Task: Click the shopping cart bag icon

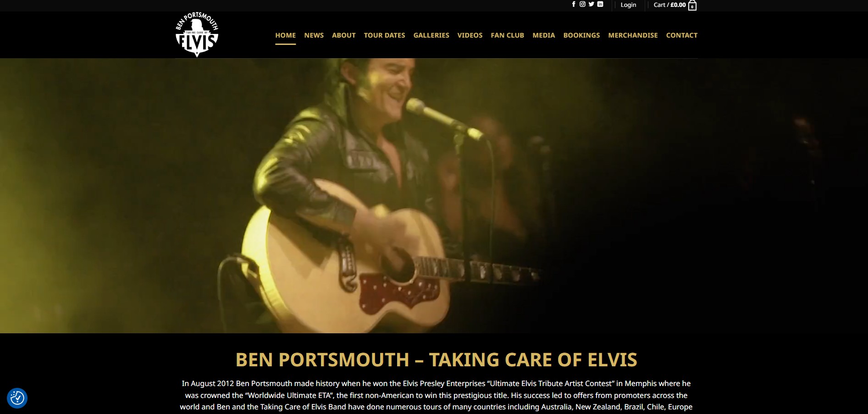Action: pyautogui.click(x=692, y=5)
